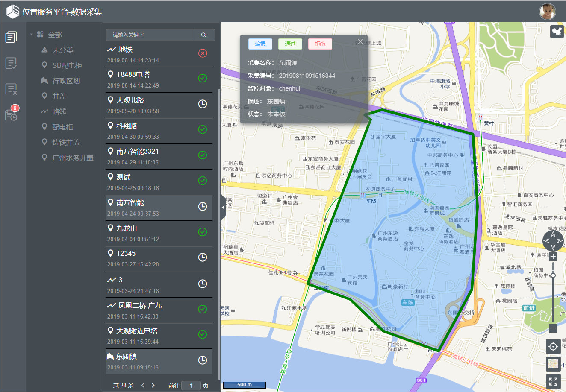The height and width of the screenshot is (392, 566).
Task: Click the map zoom out minus button
Action: point(553,328)
